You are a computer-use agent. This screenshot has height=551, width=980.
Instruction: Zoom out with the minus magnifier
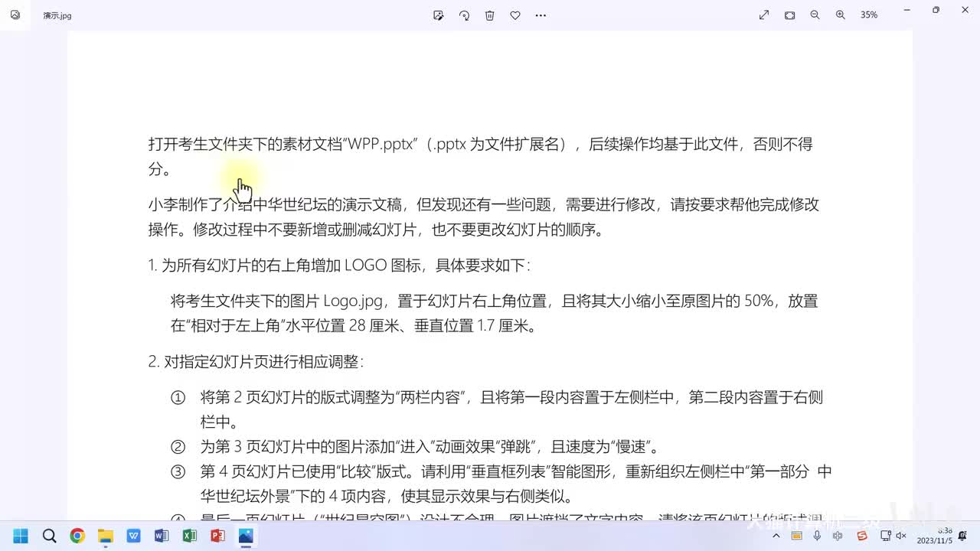point(815,15)
